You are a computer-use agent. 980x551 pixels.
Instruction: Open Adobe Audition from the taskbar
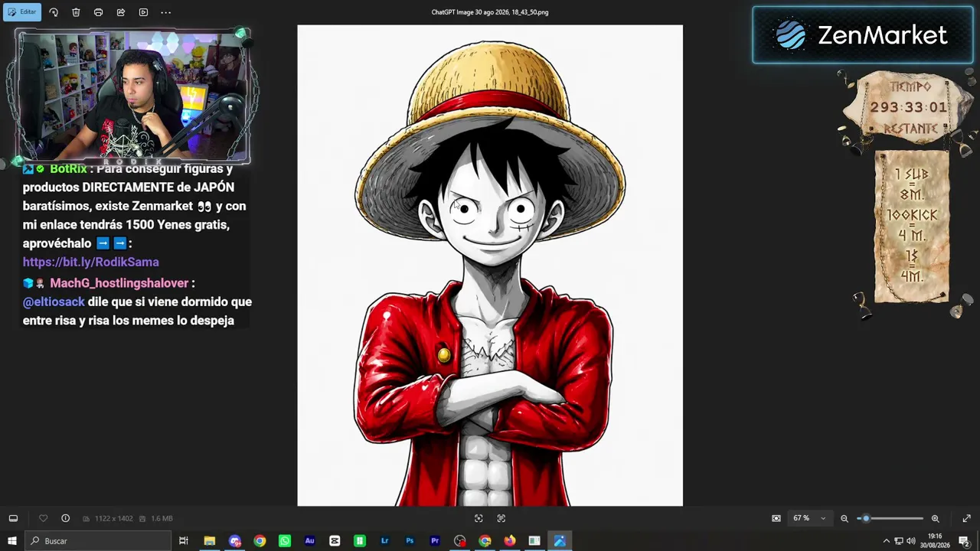309,541
